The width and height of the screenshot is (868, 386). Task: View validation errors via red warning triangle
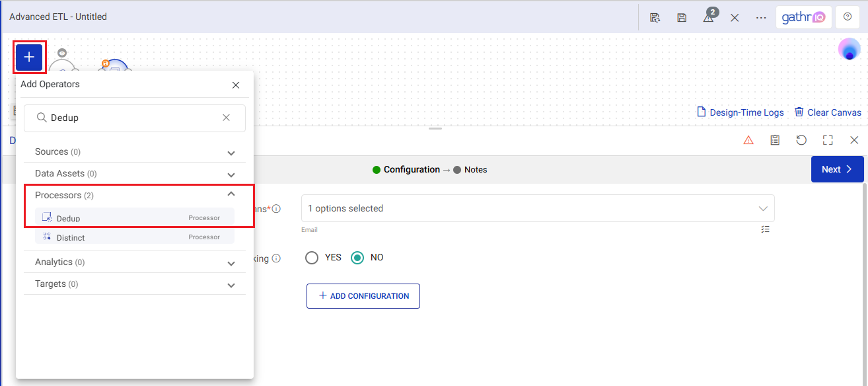click(x=748, y=139)
